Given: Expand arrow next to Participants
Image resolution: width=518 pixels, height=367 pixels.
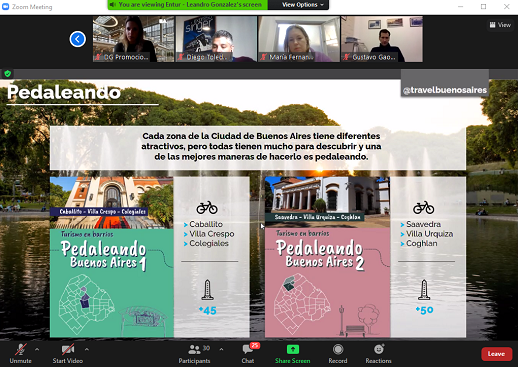Looking at the screenshot, I should coord(221,349).
